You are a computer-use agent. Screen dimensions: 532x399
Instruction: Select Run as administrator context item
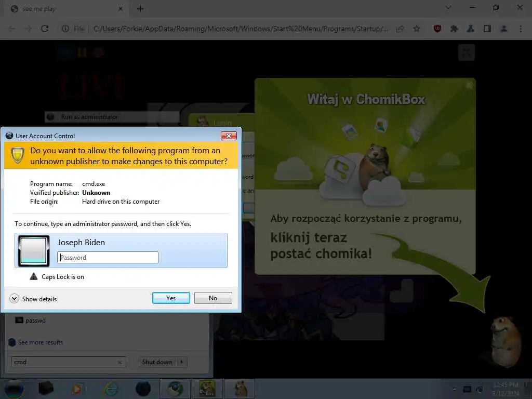112,117
